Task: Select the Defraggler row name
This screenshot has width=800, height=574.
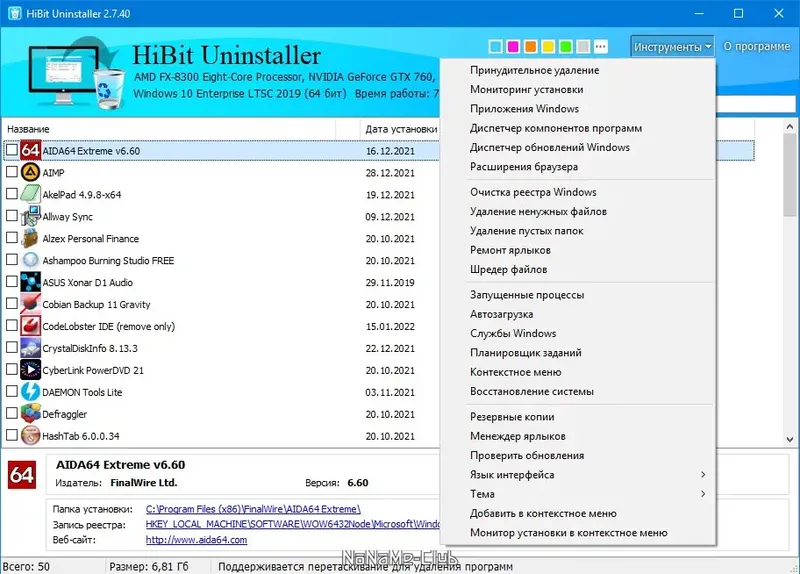Action: tap(64, 414)
